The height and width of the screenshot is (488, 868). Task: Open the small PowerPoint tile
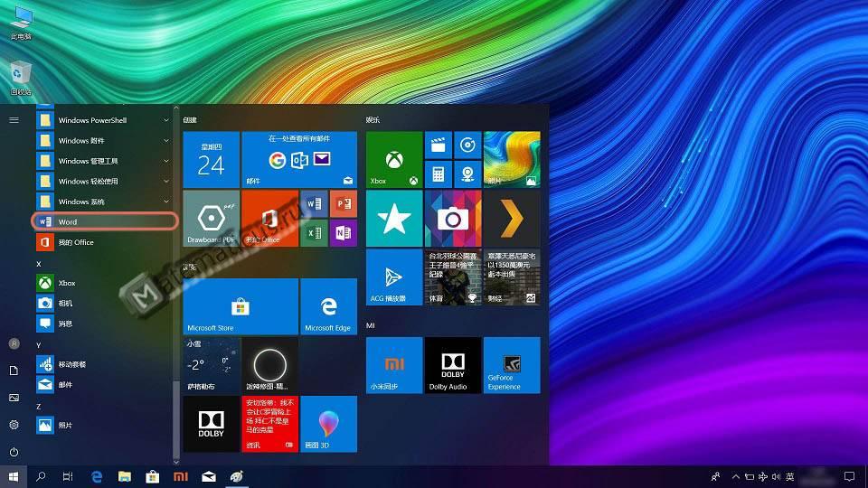(344, 204)
